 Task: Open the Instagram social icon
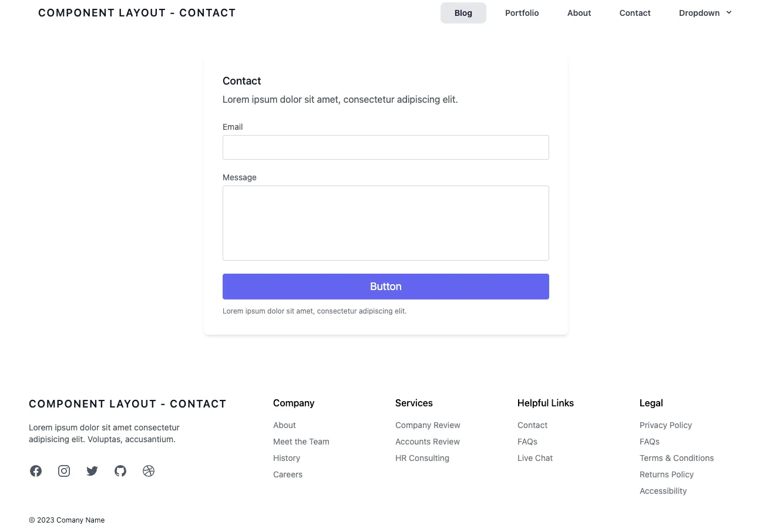pyautogui.click(x=64, y=471)
